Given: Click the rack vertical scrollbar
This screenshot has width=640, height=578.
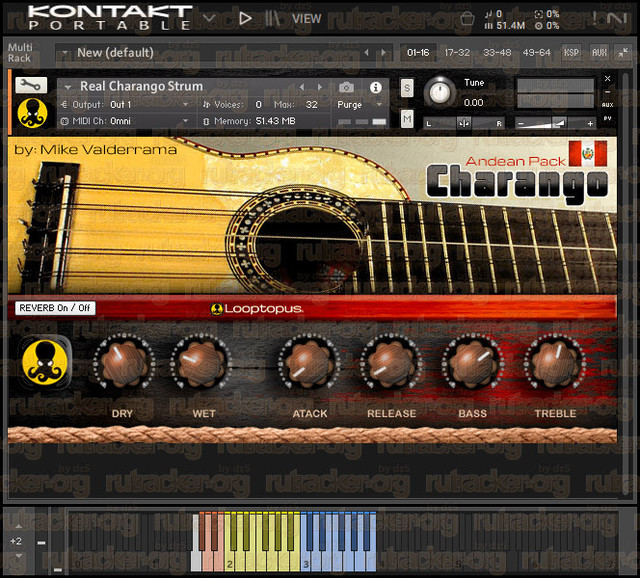Looking at the screenshot, I should [625, 282].
